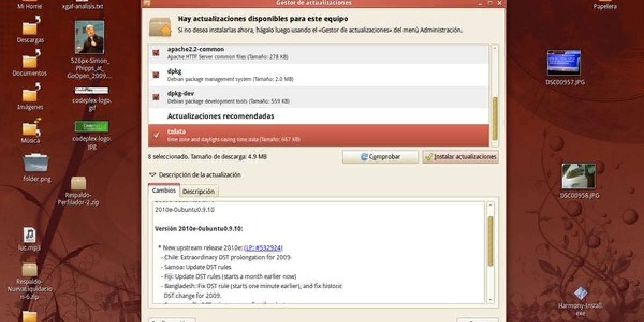Click 'Bangladesh: Fix DST rule' line
Screen dimensions: 644x322
pyautogui.click(x=251, y=286)
